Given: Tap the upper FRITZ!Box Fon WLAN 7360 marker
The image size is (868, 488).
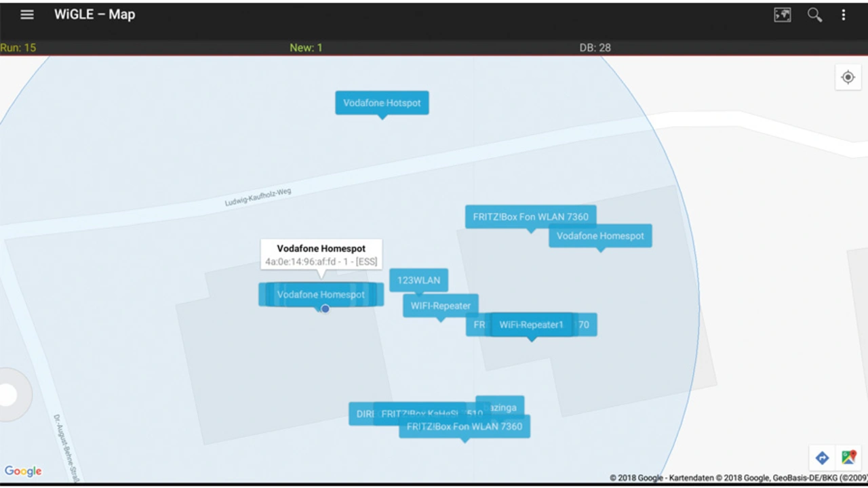Looking at the screenshot, I should coord(531,217).
